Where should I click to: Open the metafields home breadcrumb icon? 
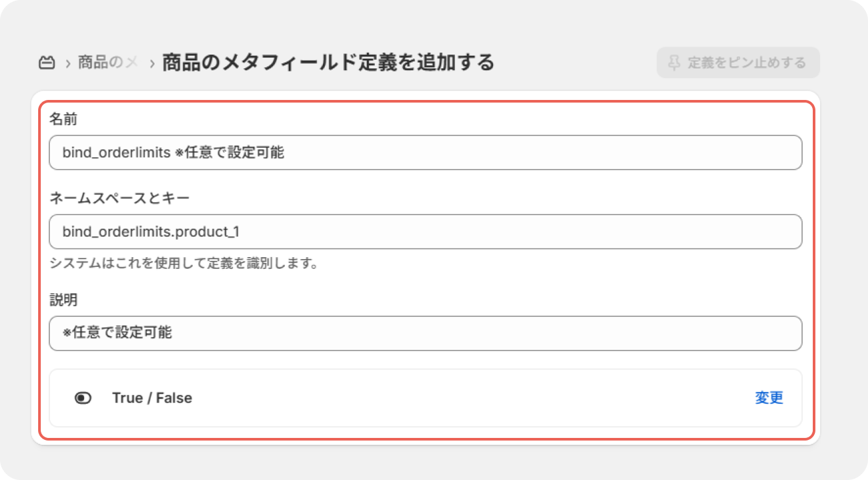pyautogui.click(x=46, y=63)
